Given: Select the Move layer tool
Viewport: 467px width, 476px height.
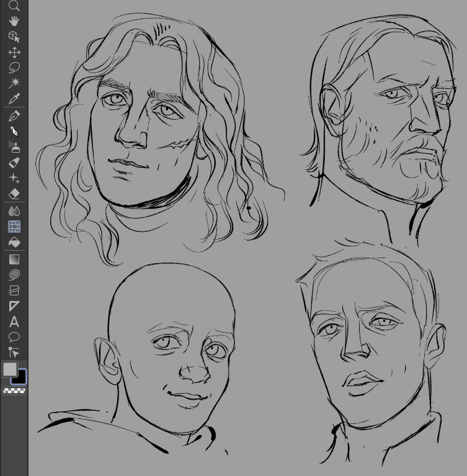Looking at the screenshot, I should (x=14, y=52).
